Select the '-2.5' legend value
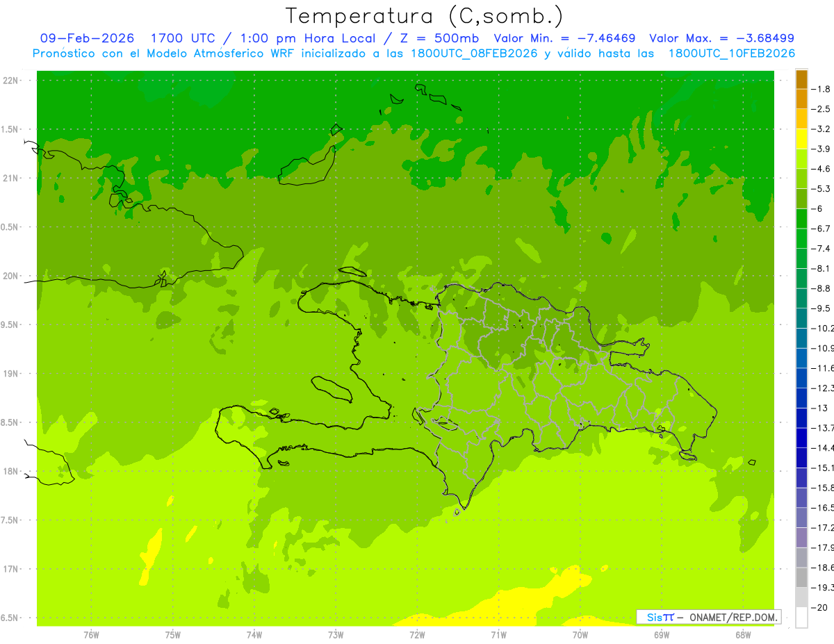834x644 pixels. 821,109
